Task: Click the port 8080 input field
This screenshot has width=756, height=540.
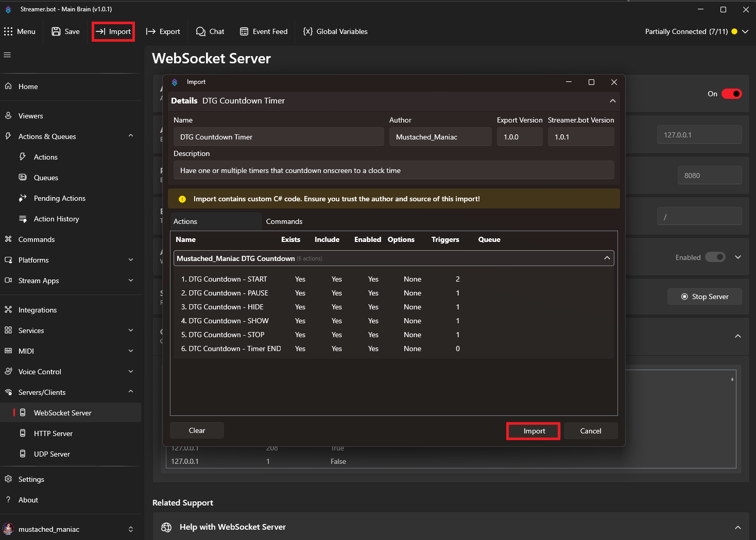Action: click(710, 175)
